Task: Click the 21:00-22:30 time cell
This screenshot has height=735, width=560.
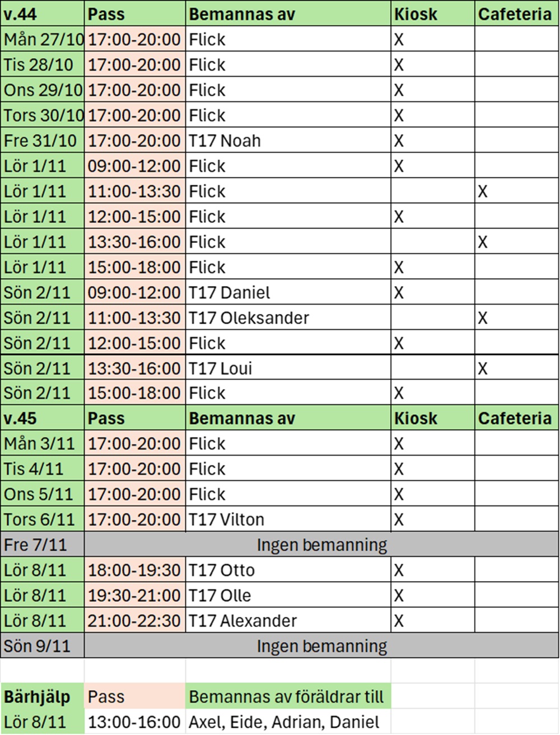Action: (x=134, y=621)
